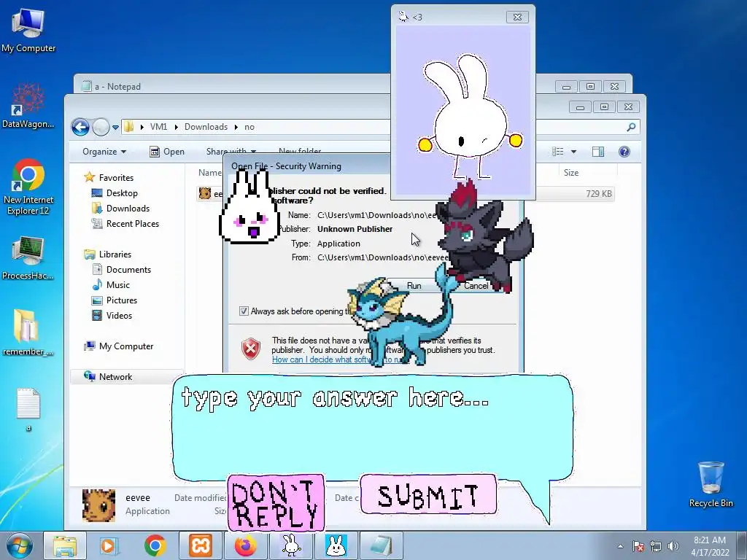Open Windows Media Player taskbar icon
This screenshot has width=747, height=560.
coord(109,545)
